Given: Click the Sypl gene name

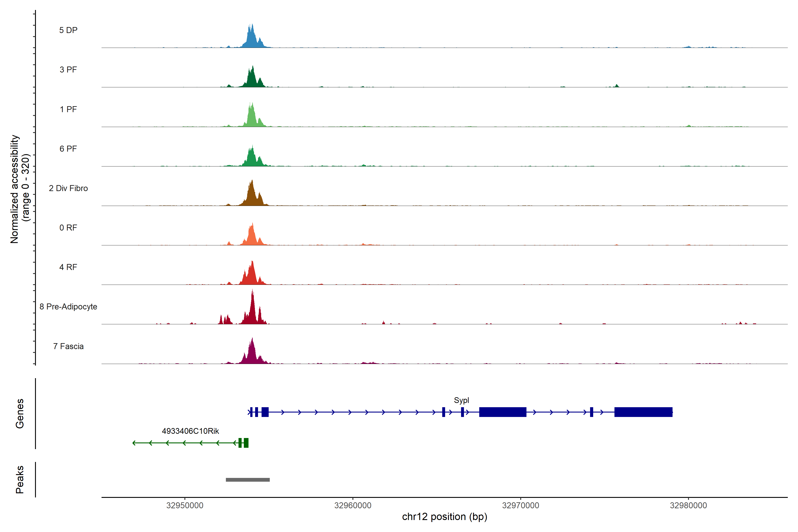Looking at the screenshot, I should [462, 400].
